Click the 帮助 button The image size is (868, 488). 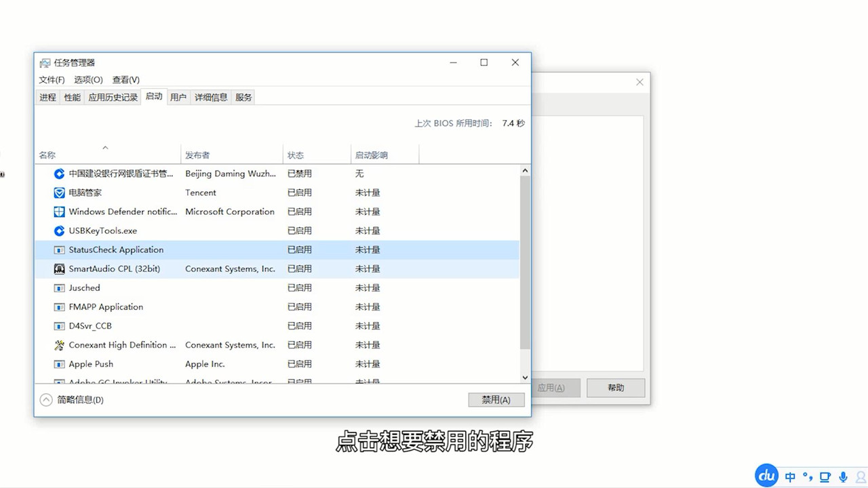616,388
